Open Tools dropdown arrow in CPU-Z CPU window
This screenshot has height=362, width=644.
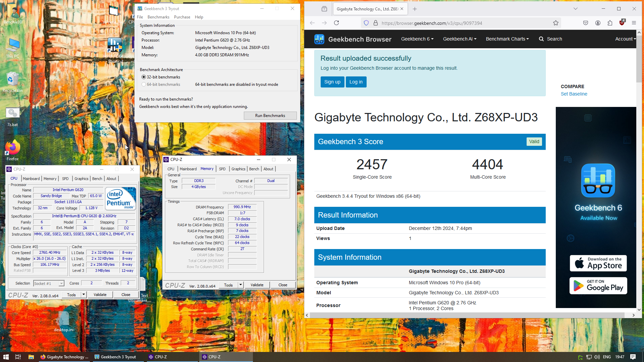pyautogui.click(x=84, y=295)
